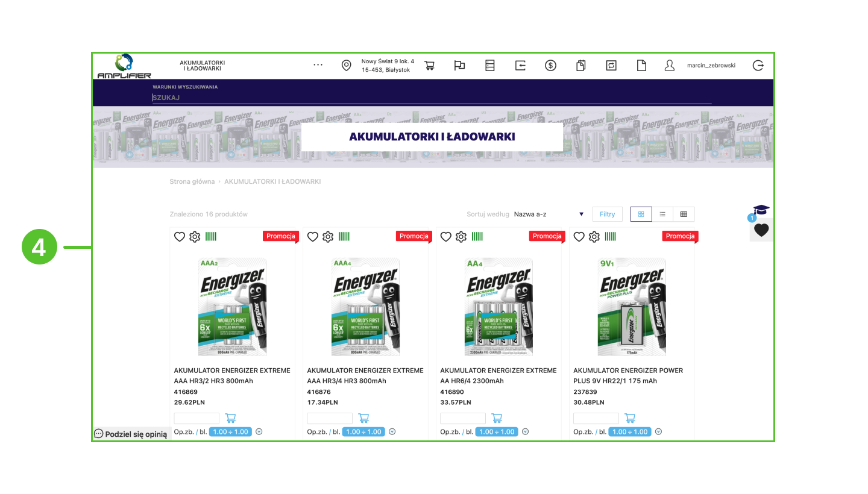The width and height of the screenshot is (868, 494).
Task: Open gear settings for product 416876
Action: coord(328,237)
